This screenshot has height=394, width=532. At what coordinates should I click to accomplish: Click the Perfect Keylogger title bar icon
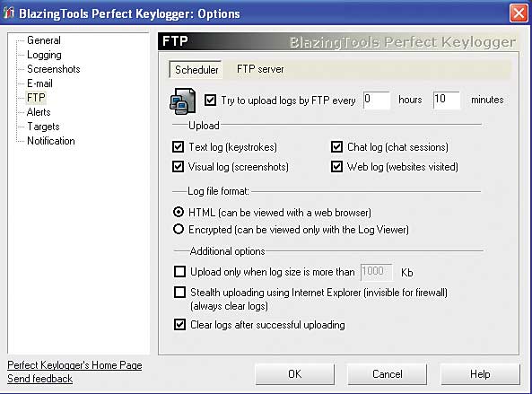8,13
